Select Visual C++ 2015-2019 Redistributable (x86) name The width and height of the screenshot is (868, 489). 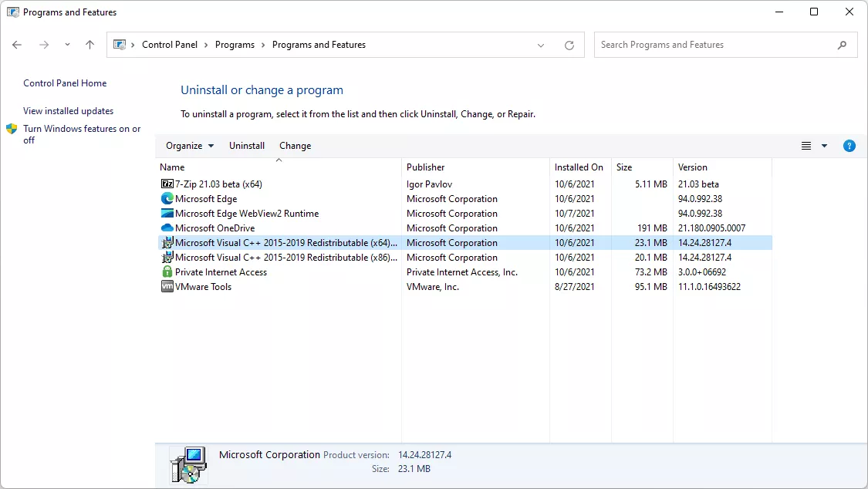coord(286,257)
